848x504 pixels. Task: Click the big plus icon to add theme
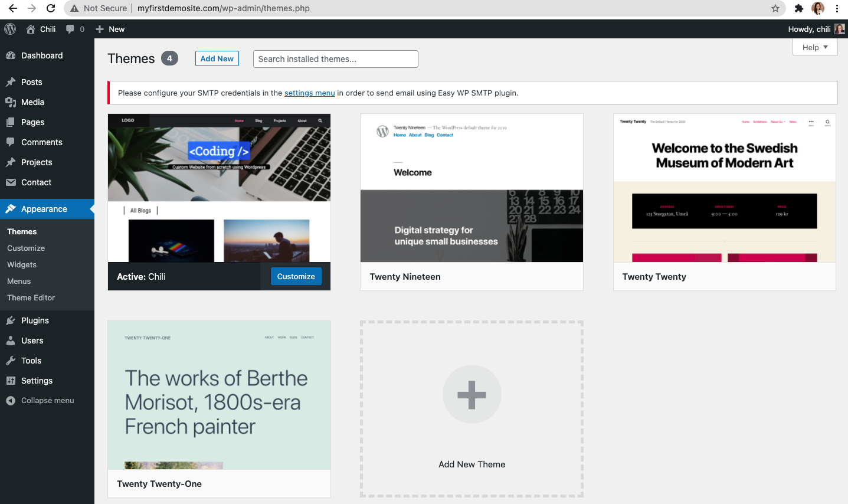[472, 394]
